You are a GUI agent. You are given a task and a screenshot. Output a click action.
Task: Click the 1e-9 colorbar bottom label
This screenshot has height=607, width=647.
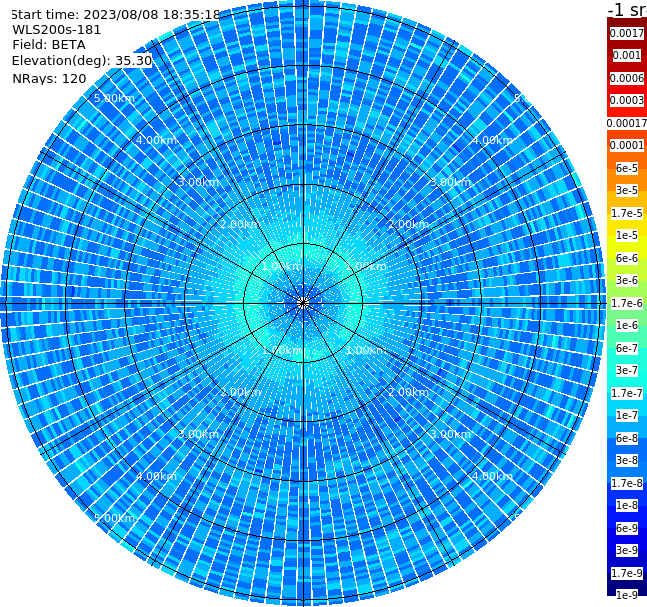(627, 595)
